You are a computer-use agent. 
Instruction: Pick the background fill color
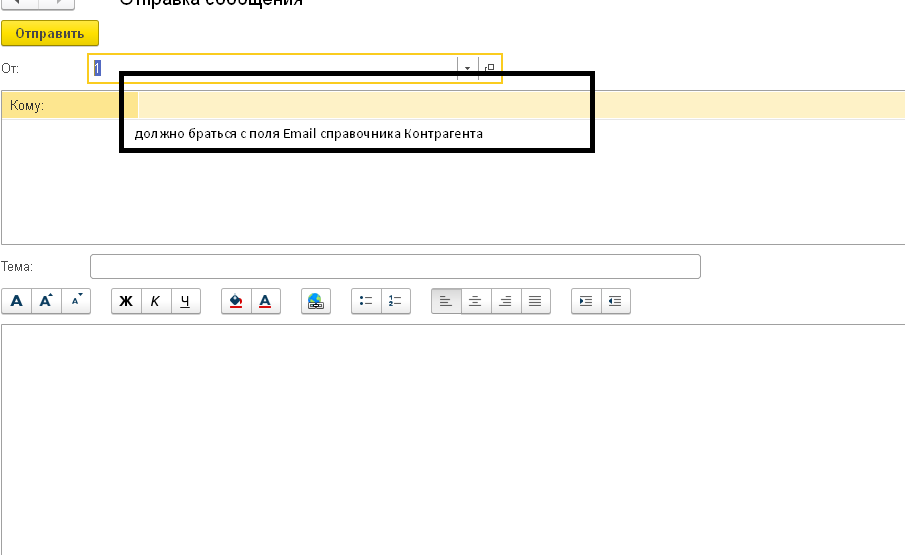coord(236,301)
